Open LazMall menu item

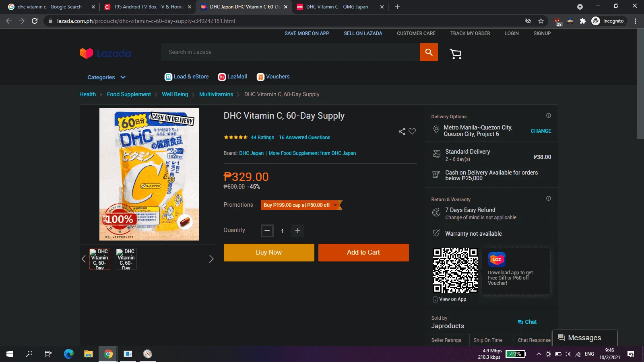(233, 77)
